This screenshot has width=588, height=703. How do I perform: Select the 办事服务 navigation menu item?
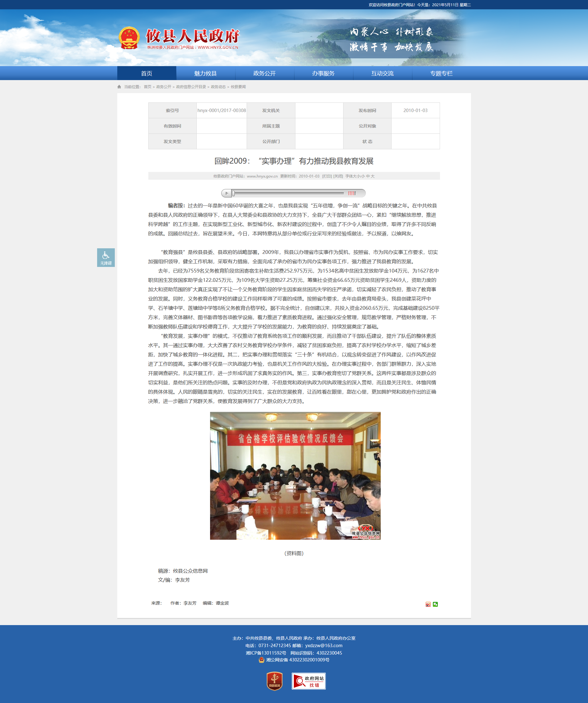323,73
